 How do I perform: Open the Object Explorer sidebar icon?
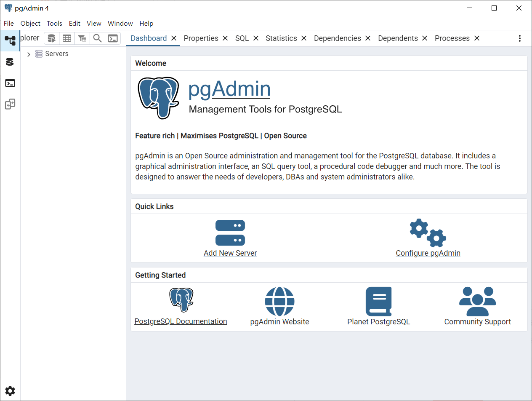[10, 40]
